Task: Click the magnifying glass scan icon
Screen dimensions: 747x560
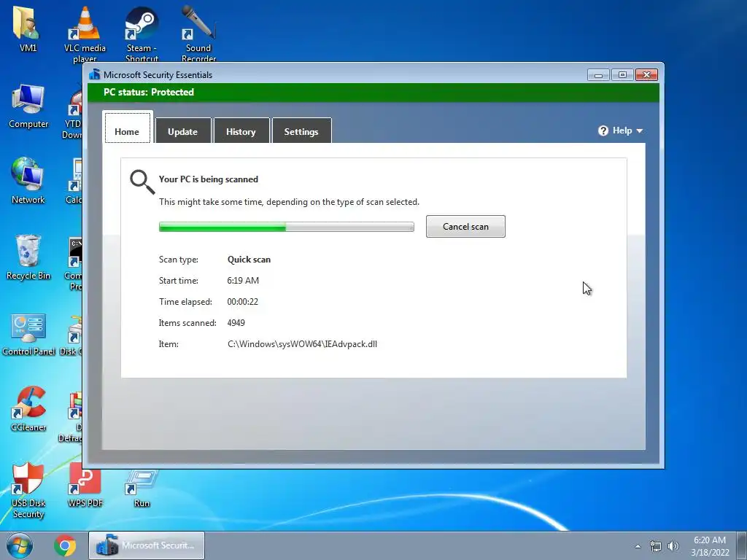Action: click(142, 182)
